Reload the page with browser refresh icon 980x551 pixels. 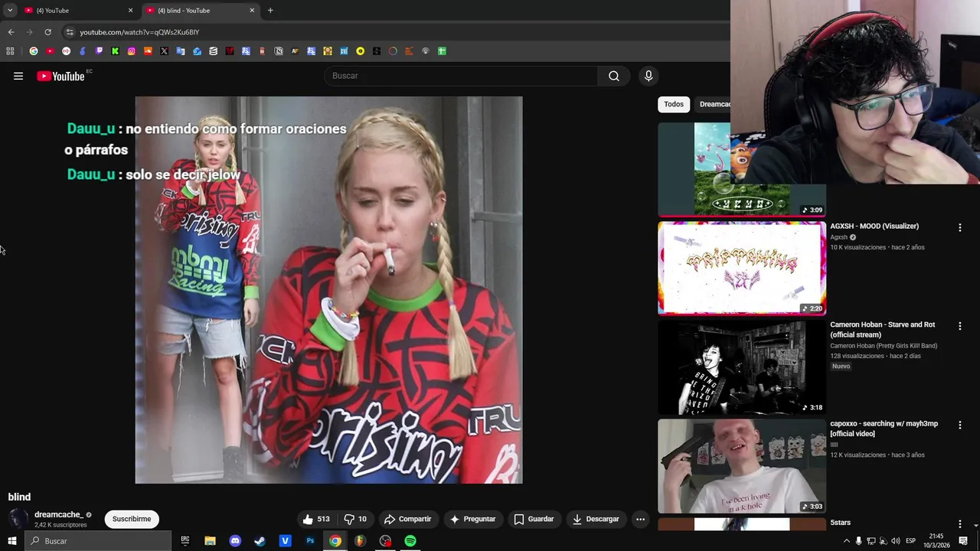tap(47, 32)
